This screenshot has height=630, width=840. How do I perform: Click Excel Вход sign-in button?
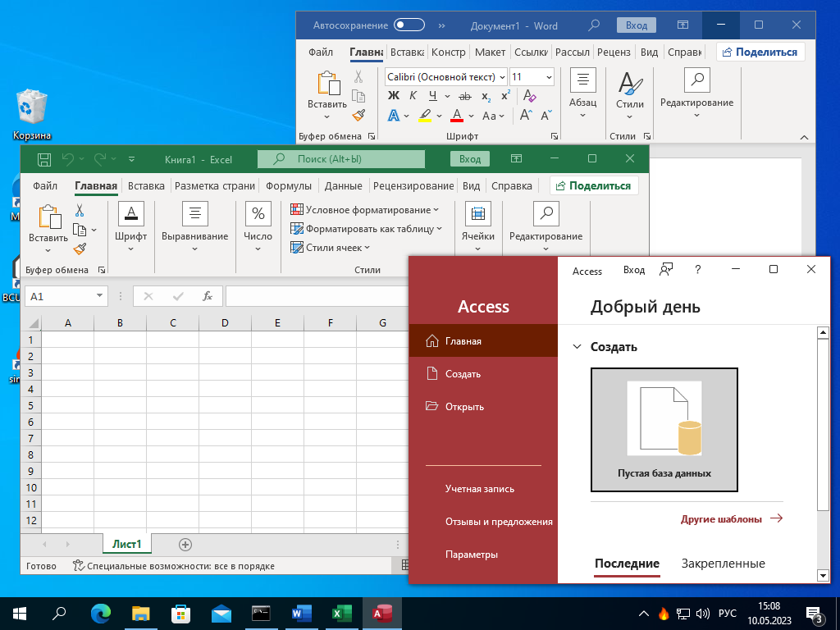coord(470,159)
